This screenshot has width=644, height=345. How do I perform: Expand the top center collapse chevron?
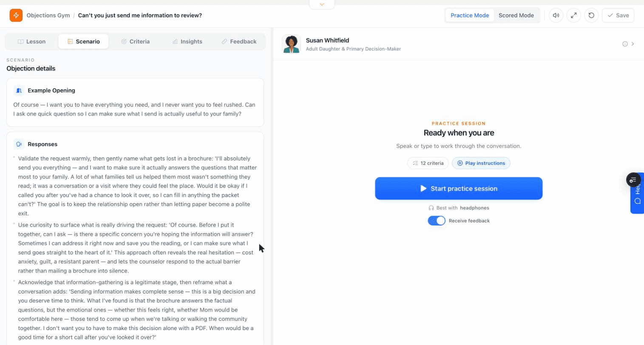[x=322, y=4]
